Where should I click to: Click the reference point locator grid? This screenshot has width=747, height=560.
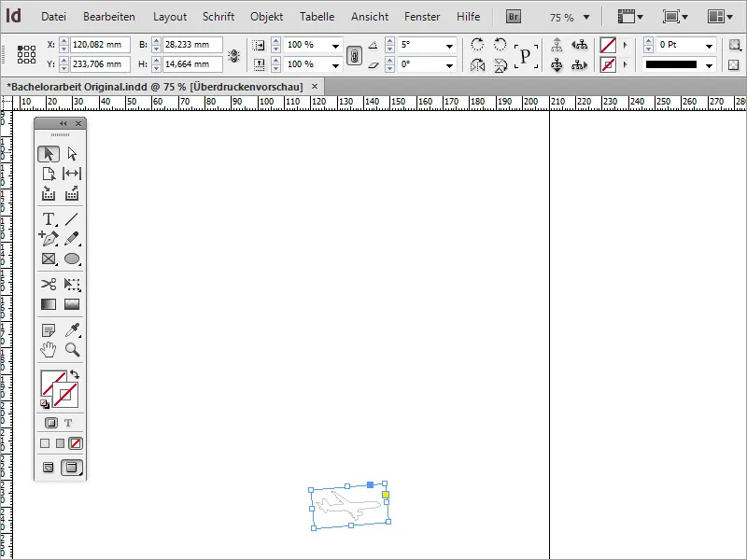(x=27, y=54)
